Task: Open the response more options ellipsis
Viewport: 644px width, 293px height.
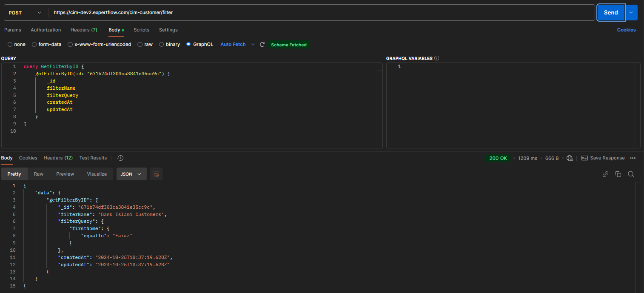Action: 633,158
